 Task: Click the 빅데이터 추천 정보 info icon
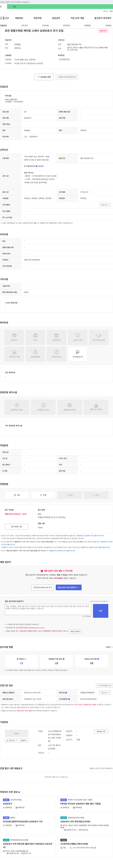[19, 792]
